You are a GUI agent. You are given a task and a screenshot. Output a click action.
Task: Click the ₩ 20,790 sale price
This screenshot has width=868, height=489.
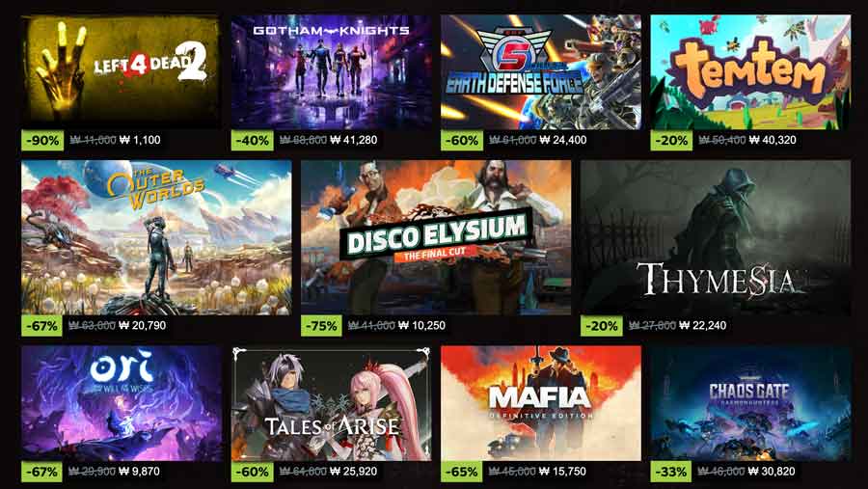(143, 326)
